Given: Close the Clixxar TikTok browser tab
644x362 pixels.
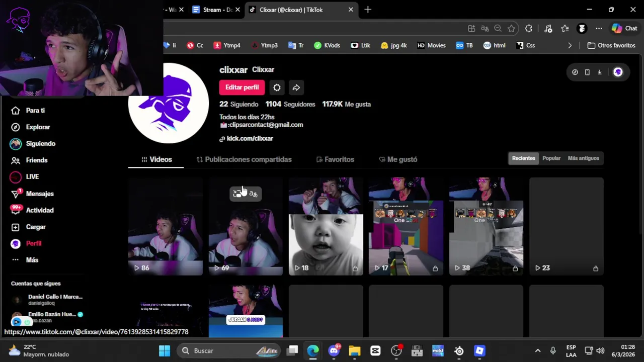Looking at the screenshot, I should click(351, 10).
